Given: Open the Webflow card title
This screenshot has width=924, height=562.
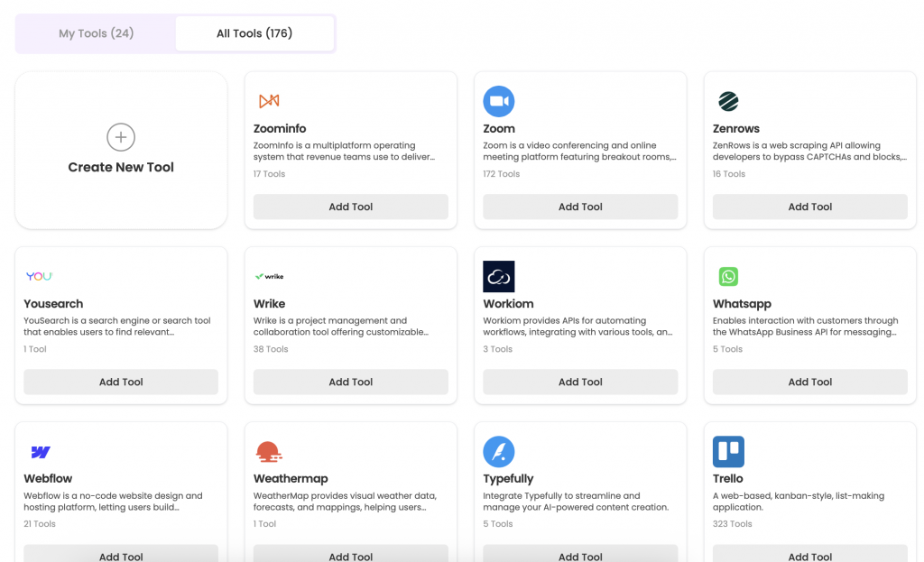Looking at the screenshot, I should (x=48, y=479).
